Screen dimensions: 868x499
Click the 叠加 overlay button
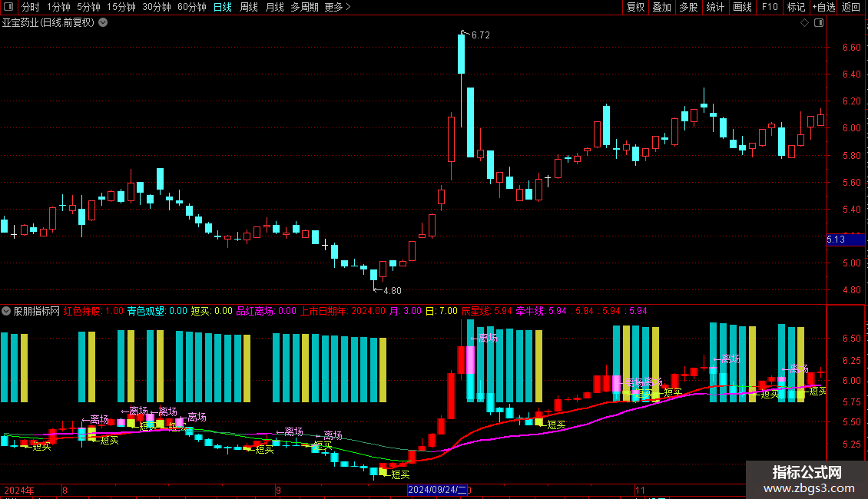click(661, 7)
